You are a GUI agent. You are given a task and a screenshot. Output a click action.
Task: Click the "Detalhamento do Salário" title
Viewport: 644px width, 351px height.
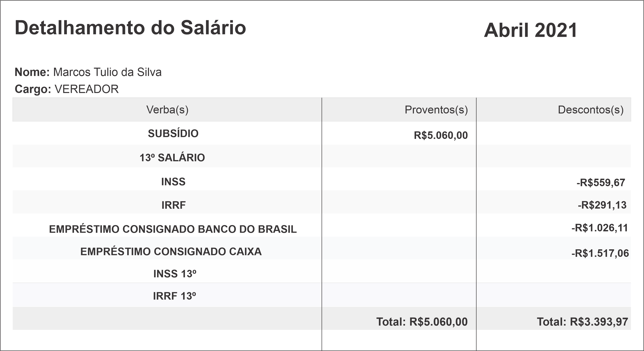point(130,28)
